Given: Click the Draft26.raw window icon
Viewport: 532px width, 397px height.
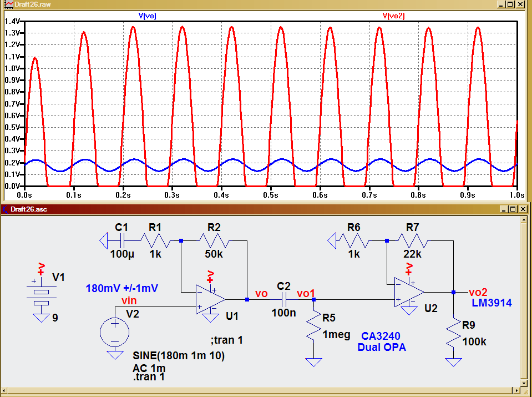Looking at the screenshot, I should click(9, 4).
